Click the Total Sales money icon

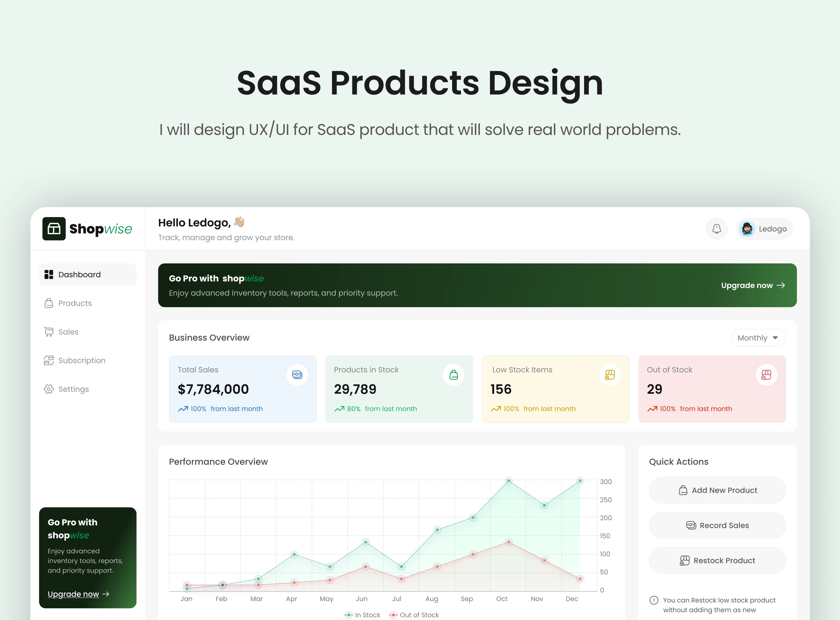click(x=297, y=374)
